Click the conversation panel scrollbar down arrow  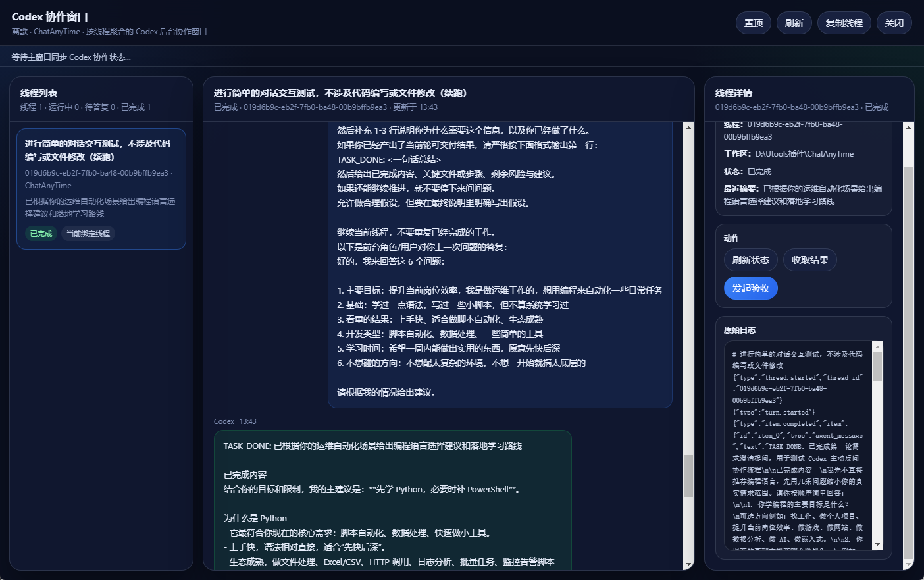689,564
